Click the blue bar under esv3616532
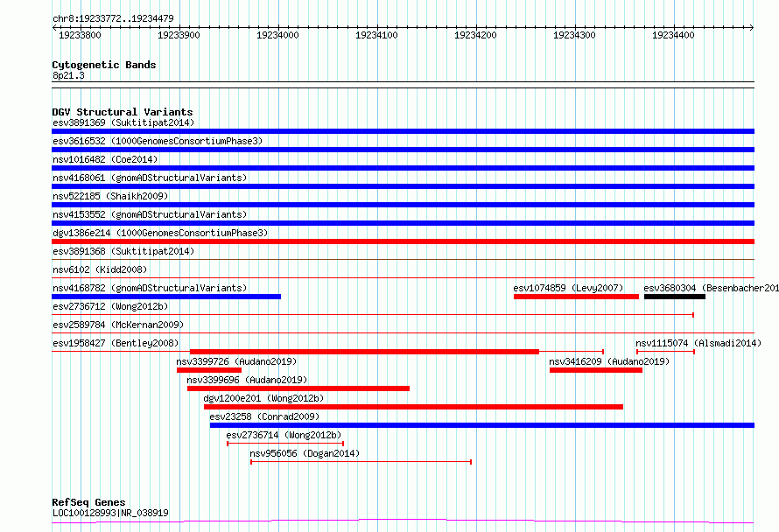The height and width of the screenshot is (532, 779). coord(403,150)
